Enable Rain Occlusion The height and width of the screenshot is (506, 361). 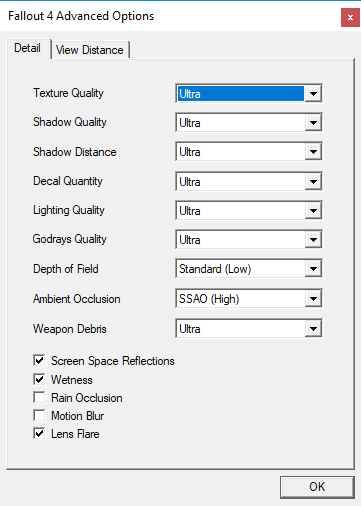(x=39, y=397)
